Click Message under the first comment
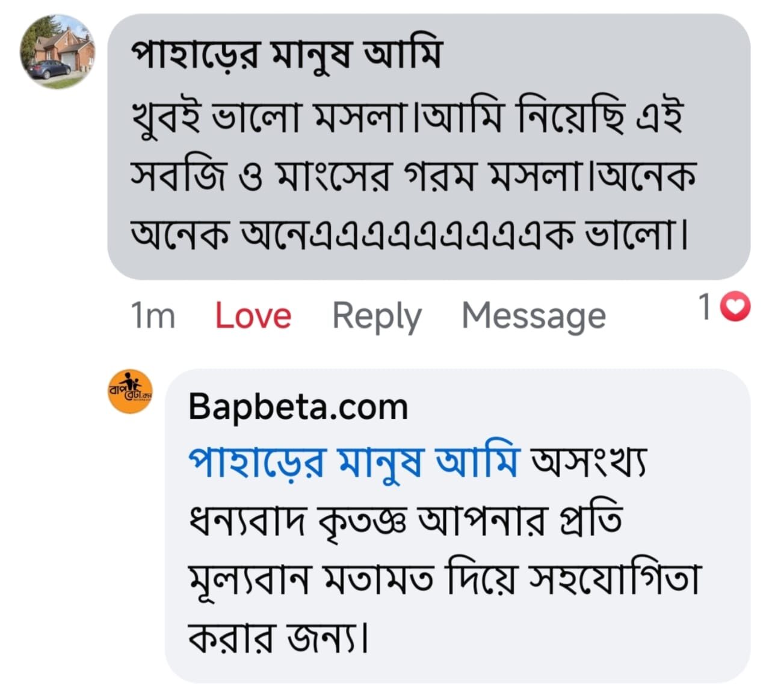 tap(533, 315)
